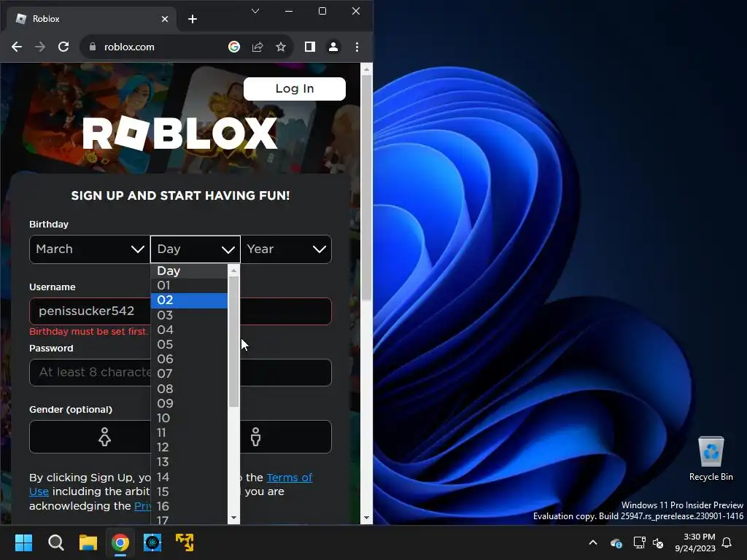Open the Year dropdown
The image size is (747, 560).
pos(286,249)
